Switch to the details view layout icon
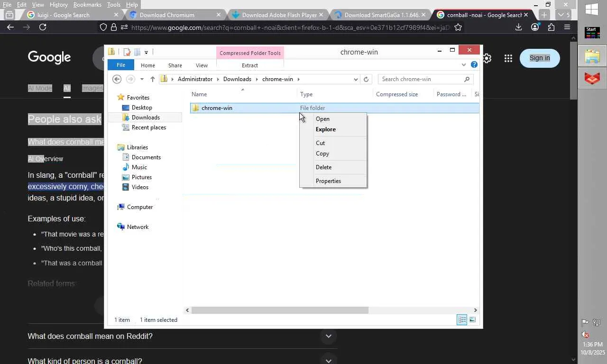Image resolution: width=607 pixels, height=364 pixels. pyautogui.click(x=462, y=320)
